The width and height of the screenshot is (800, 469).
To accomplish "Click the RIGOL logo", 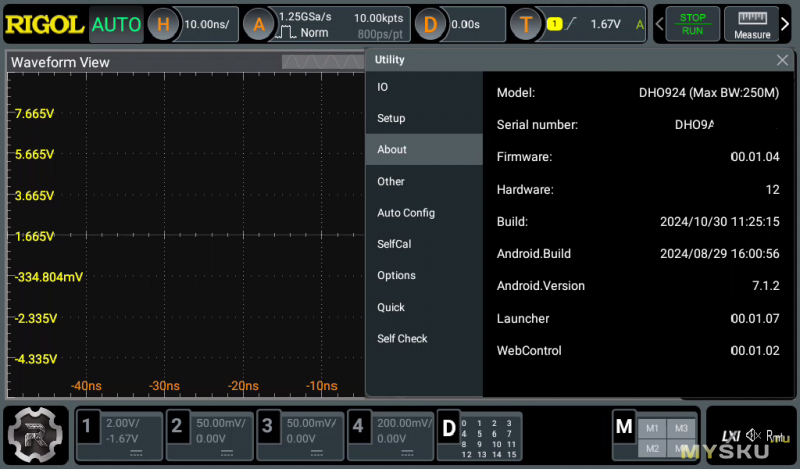I will 44,24.
